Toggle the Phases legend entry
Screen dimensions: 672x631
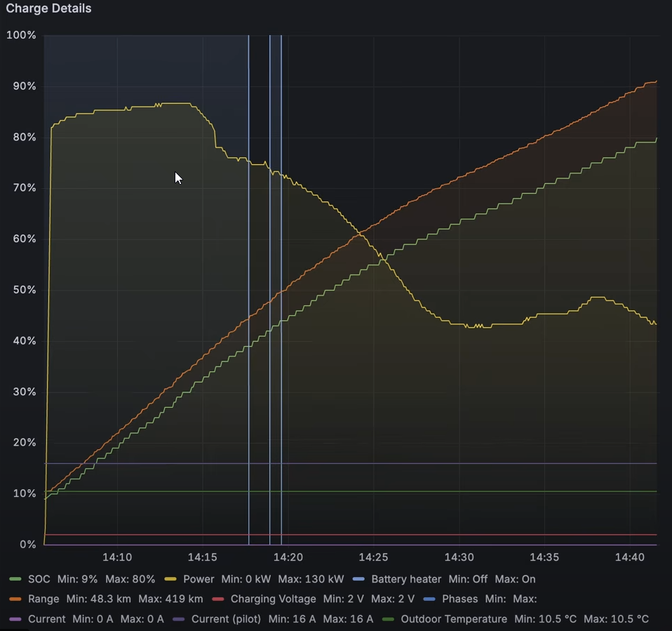coord(459,599)
